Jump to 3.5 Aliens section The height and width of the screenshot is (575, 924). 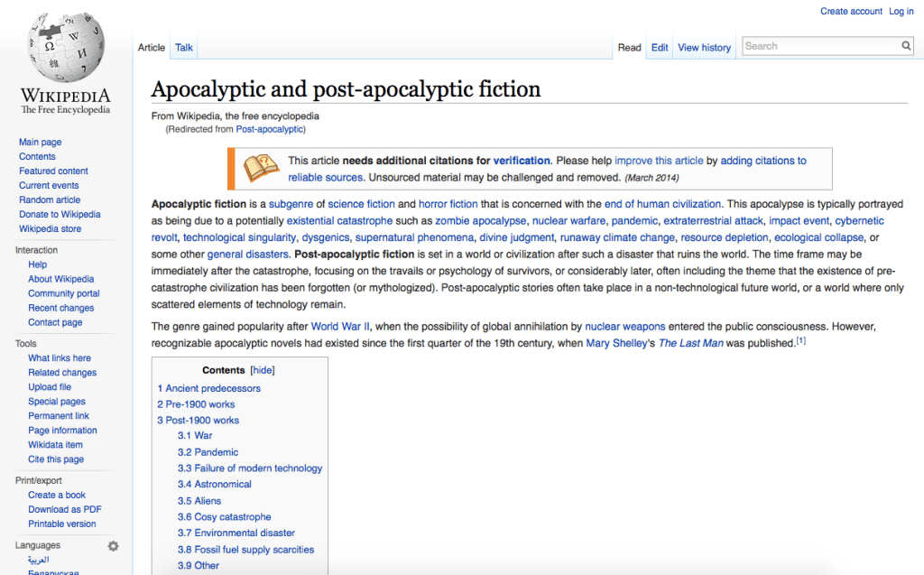(x=199, y=501)
